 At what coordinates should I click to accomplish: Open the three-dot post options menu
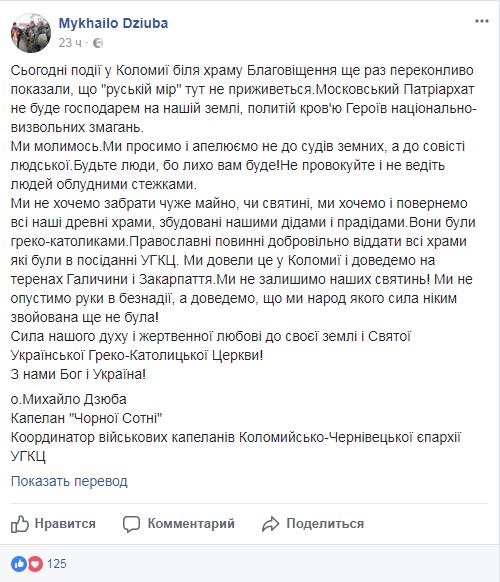pos(482,22)
